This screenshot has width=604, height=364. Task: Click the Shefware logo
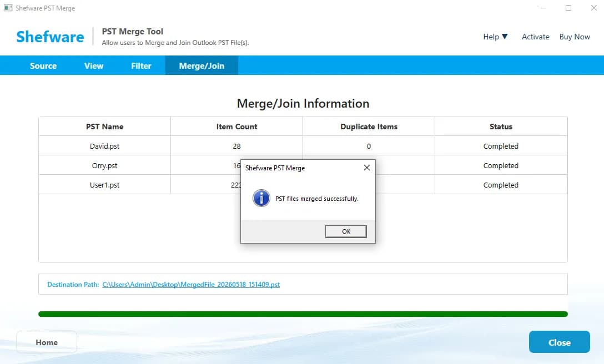(x=50, y=37)
